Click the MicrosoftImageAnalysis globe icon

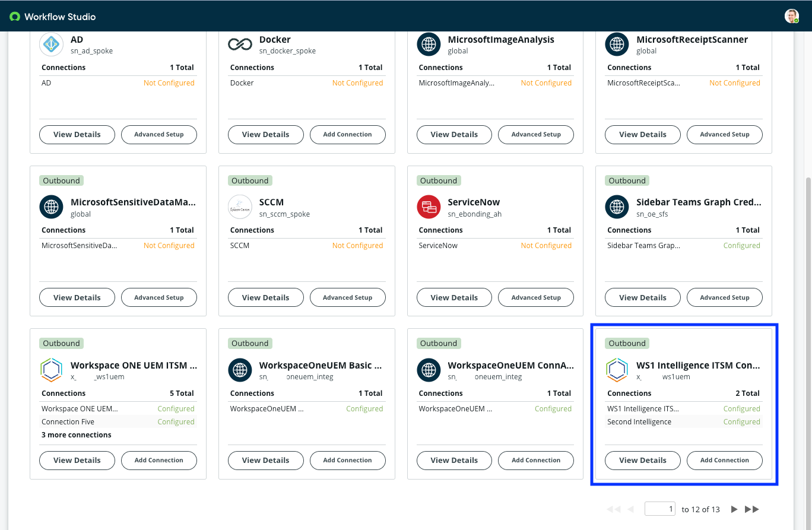429,45
